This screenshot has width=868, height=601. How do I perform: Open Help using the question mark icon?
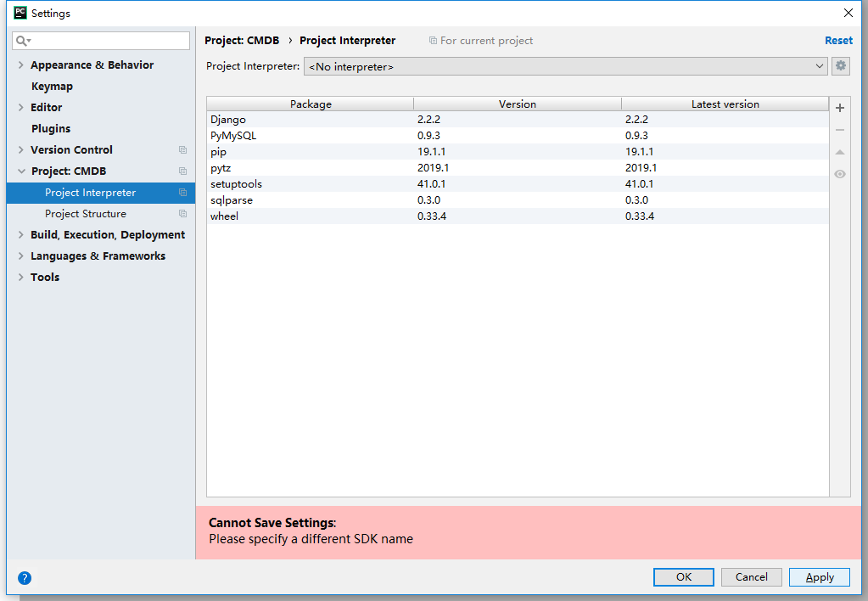coord(24,577)
